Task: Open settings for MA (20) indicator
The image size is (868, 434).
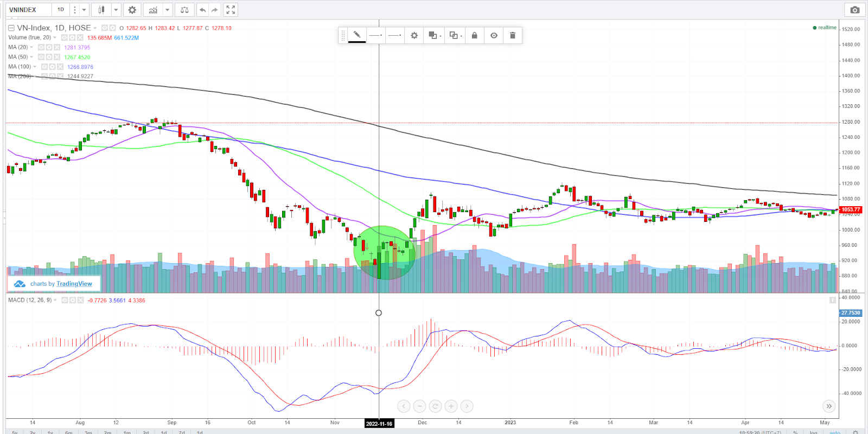Action: pyautogui.click(x=49, y=48)
